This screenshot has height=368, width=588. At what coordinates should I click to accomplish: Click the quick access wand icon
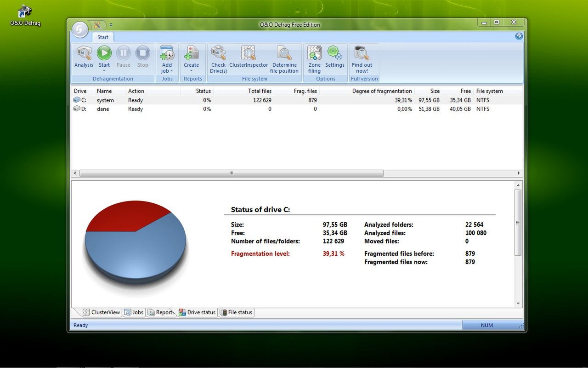tap(97, 25)
